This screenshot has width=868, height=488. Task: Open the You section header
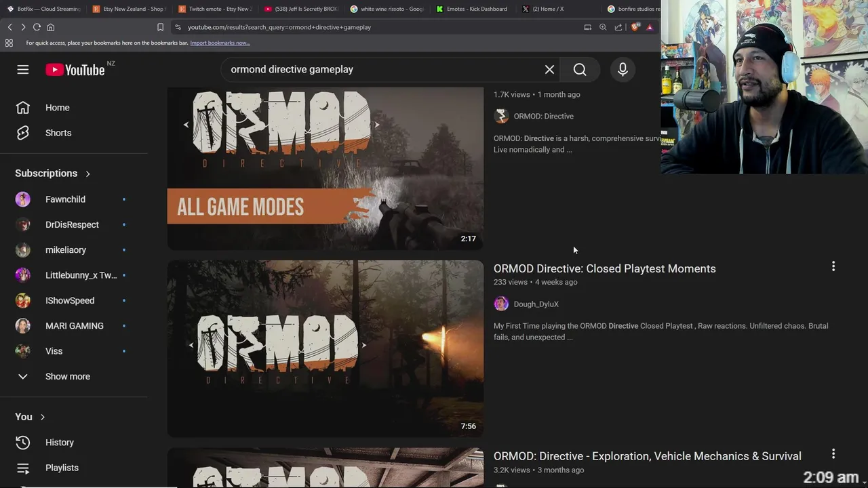tap(30, 417)
